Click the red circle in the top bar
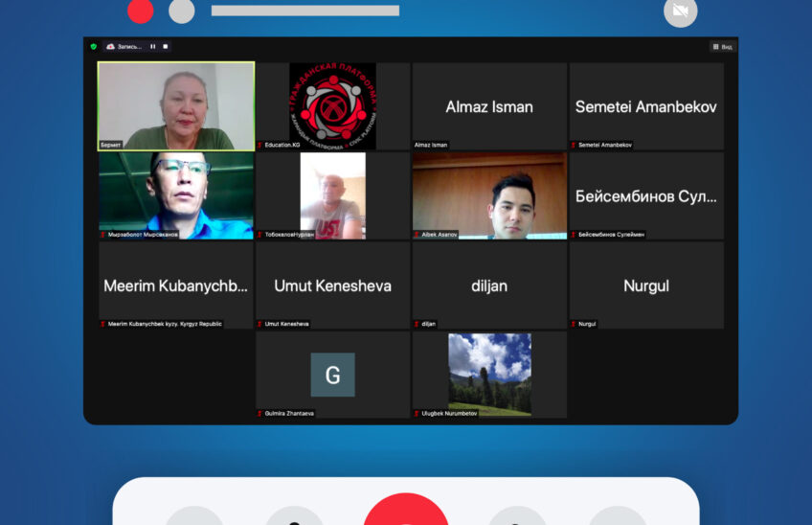 click(141, 11)
